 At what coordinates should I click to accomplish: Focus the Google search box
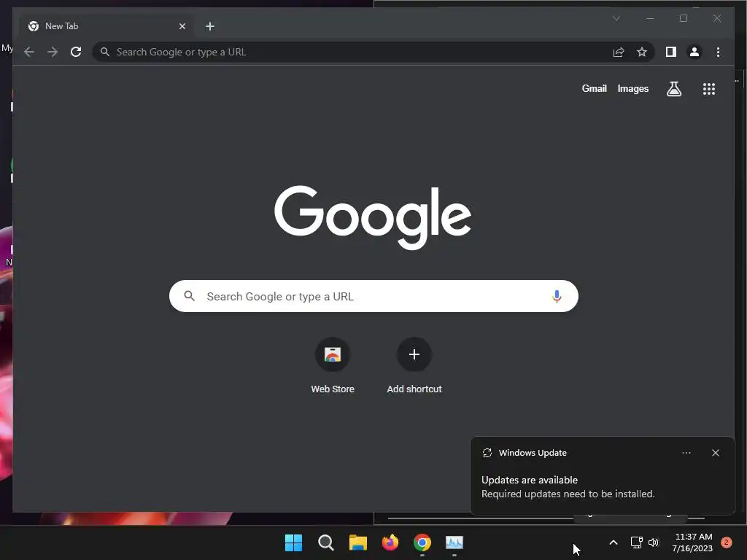coord(373,296)
